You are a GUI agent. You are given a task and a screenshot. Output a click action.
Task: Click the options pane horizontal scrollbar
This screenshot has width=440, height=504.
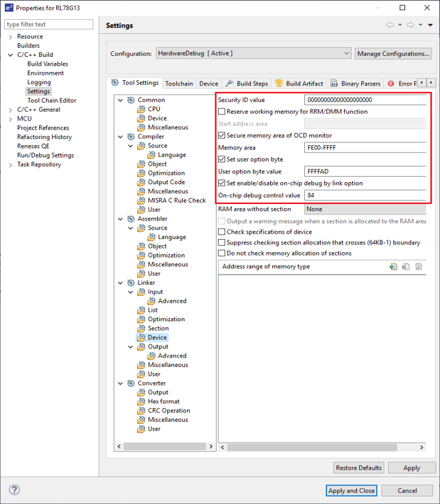pyautogui.click(x=312, y=447)
